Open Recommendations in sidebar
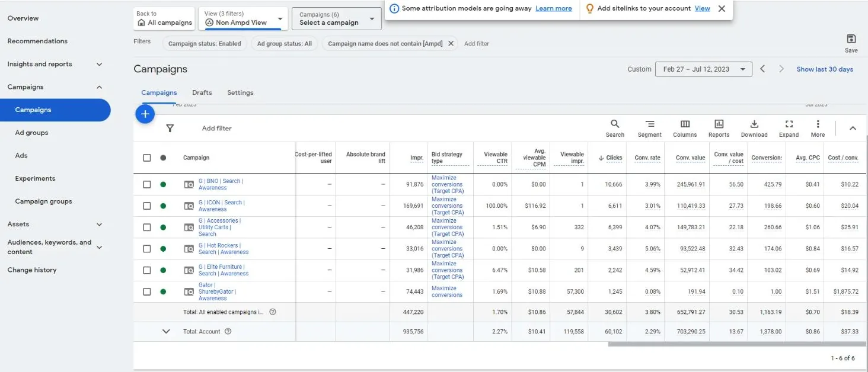Screen dimensions: 868x372 (x=37, y=41)
